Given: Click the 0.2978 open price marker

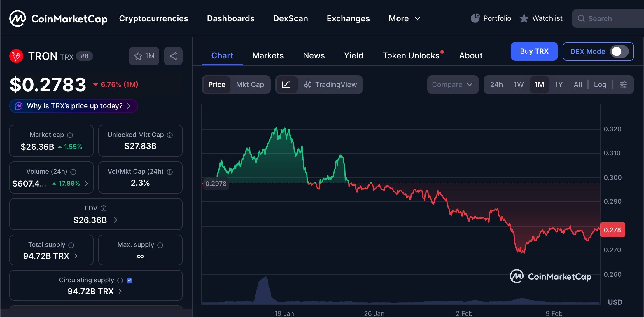Looking at the screenshot, I should coord(216,184).
